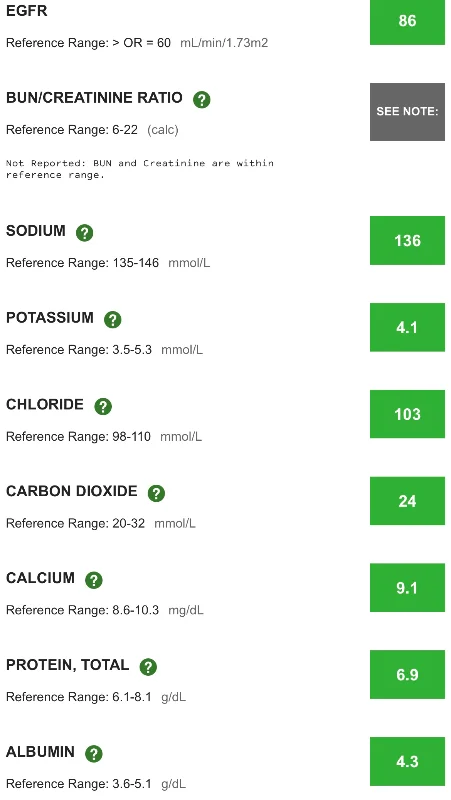Select the Potassium result box 4.1
The height and width of the screenshot is (800, 451).
click(x=407, y=327)
